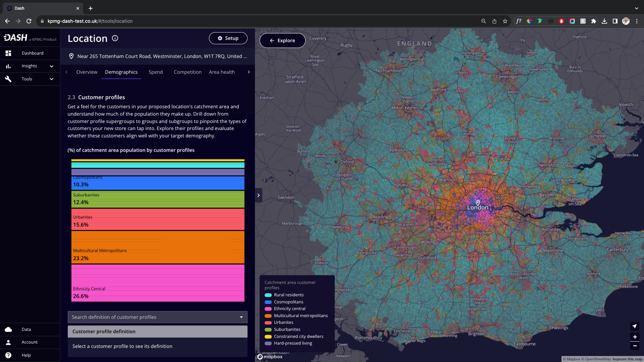The height and width of the screenshot is (362, 644).
Task: Click the Ethnicity Central pink bar
Action: pos(158,283)
